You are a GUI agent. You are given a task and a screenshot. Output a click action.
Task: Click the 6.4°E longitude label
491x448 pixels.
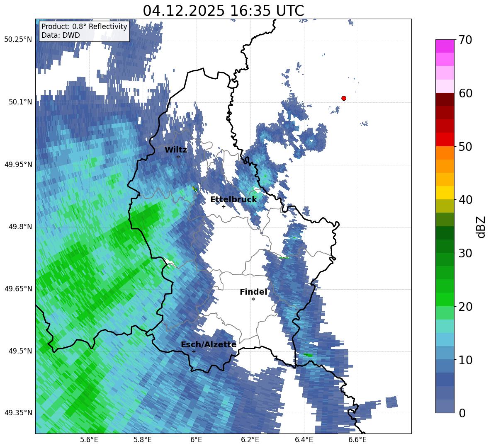[x=304, y=440]
